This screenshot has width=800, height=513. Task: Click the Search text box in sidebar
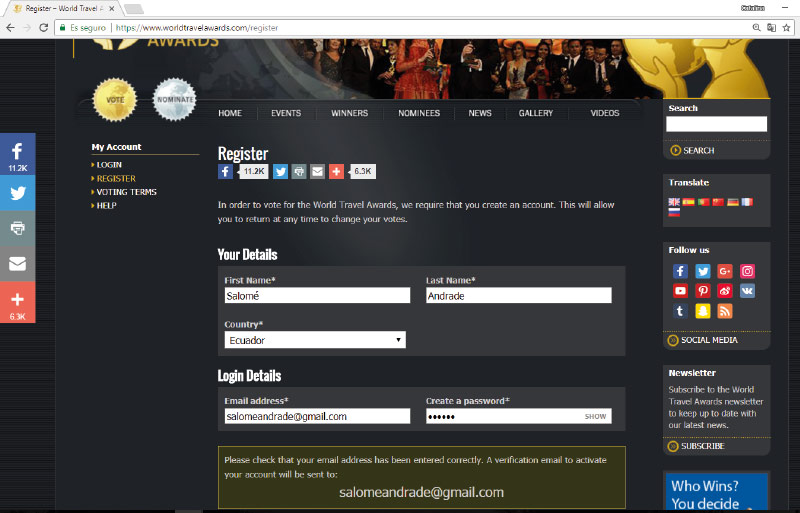click(x=716, y=124)
